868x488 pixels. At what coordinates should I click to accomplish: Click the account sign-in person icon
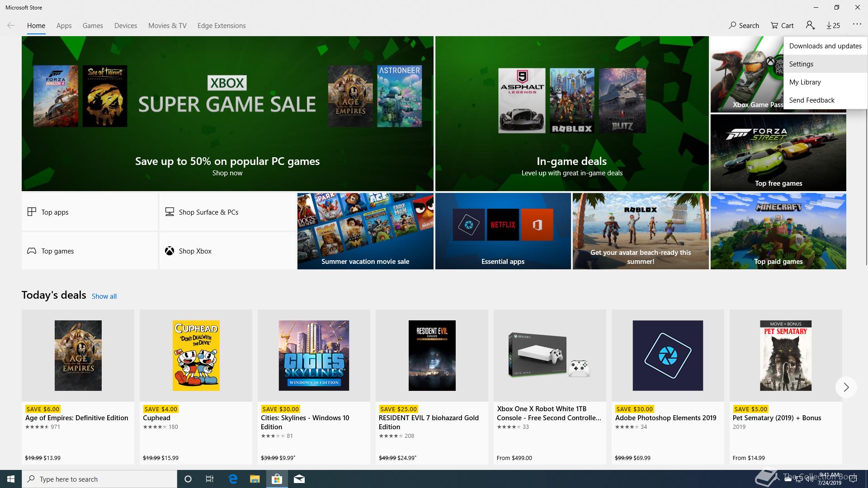point(810,26)
